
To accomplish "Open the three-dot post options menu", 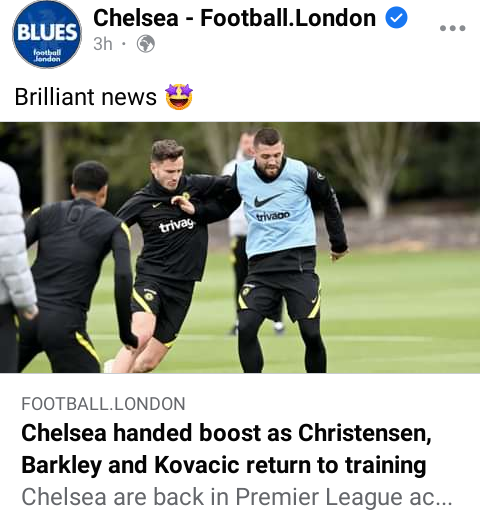I will (x=452, y=28).
